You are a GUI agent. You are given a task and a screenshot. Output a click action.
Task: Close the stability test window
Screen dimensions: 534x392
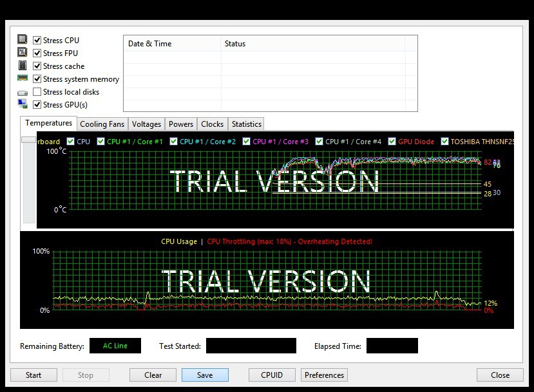(x=500, y=375)
